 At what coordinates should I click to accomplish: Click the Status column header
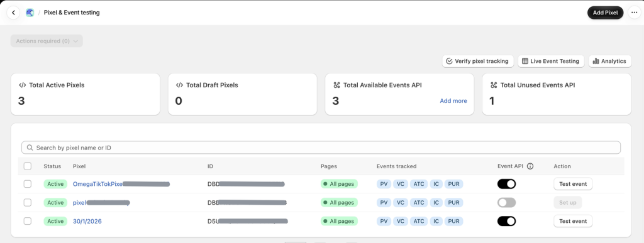click(52, 166)
